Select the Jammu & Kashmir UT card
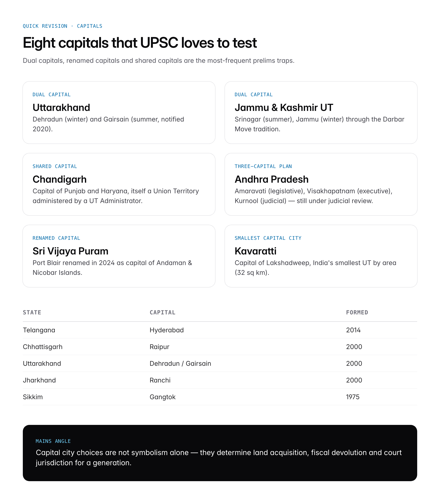Viewport: 440px width, 504px height. coord(321,113)
